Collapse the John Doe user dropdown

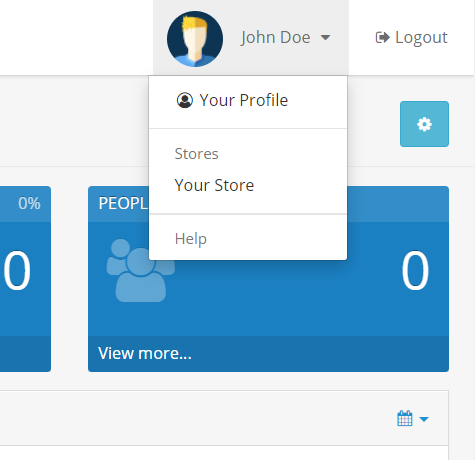tap(251, 37)
